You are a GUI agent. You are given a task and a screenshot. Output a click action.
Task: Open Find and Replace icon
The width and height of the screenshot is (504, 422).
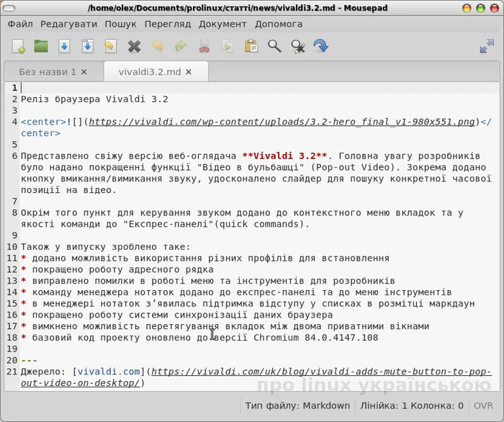[x=298, y=46]
